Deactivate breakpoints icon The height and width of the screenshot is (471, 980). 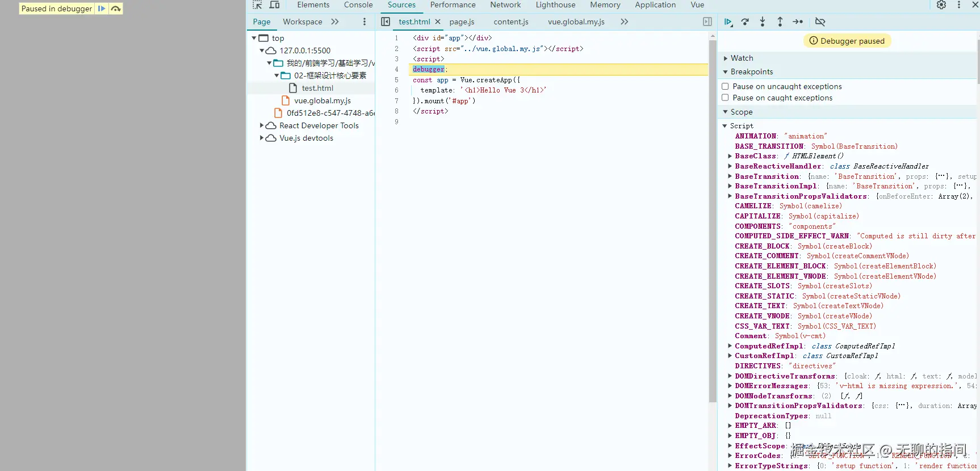(820, 22)
